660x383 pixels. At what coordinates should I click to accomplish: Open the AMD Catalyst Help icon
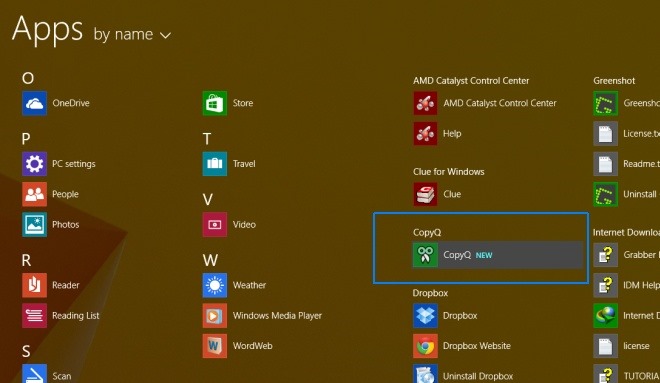[x=425, y=133]
